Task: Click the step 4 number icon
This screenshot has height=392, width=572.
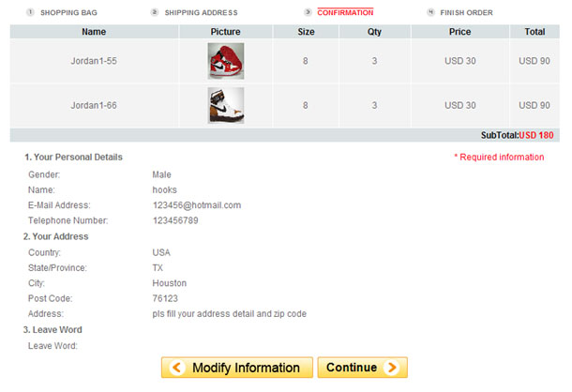Action: tap(430, 12)
